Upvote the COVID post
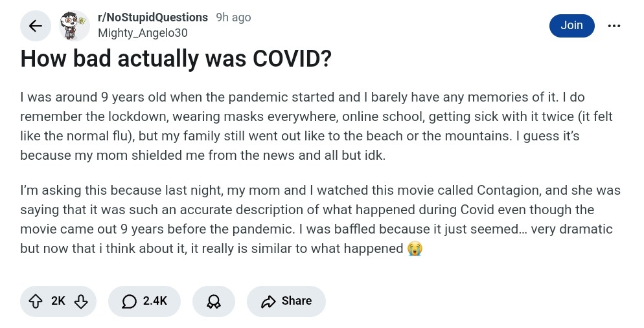The width and height of the screenshot is (644, 328). pos(36,301)
